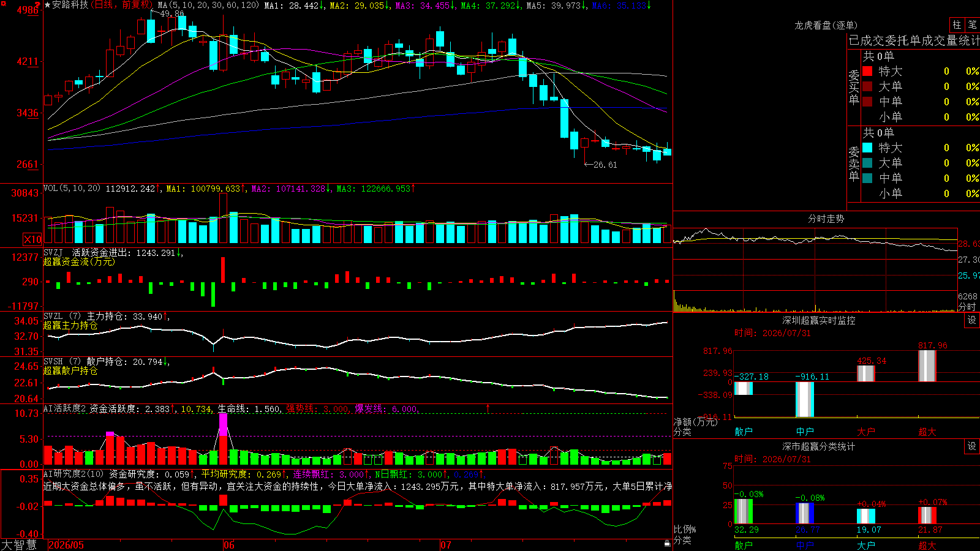
Task: Click the small red square icon in the top-left corner
Action: (x=4, y=3)
